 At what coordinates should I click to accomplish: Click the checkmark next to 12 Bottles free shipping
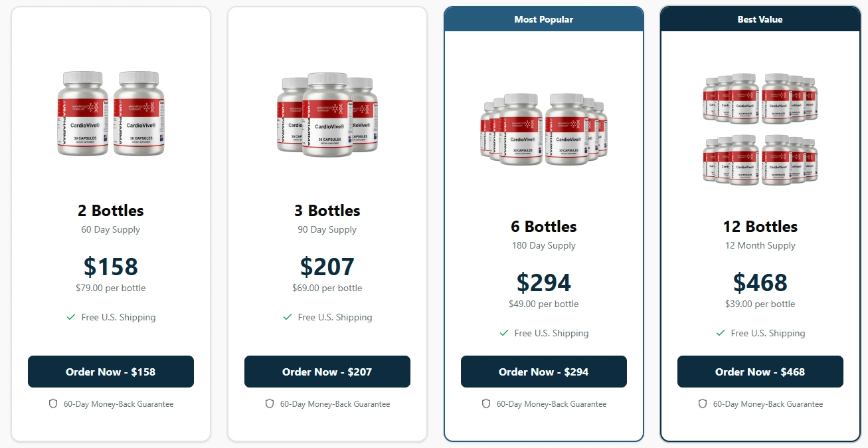(x=721, y=333)
